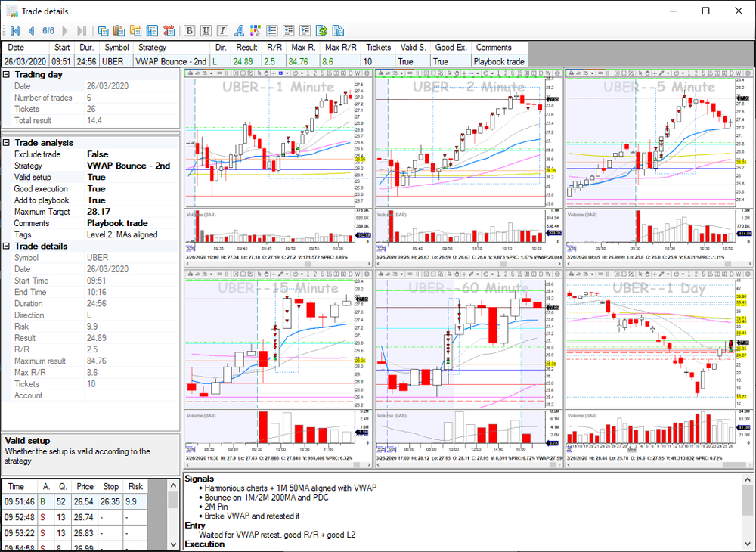Open the font style picker icon
756x552 pixels.
[x=237, y=31]
